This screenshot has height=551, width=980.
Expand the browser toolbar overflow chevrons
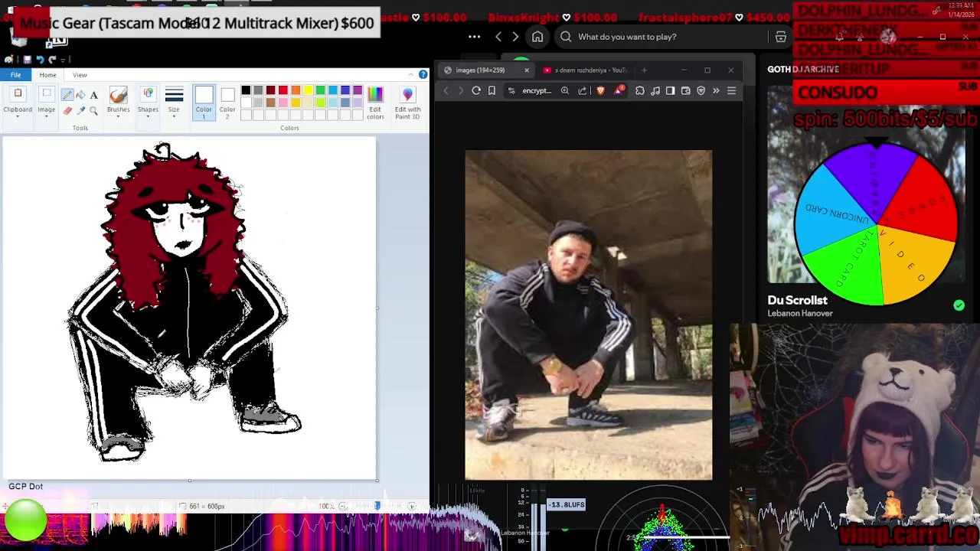(716, 90)
